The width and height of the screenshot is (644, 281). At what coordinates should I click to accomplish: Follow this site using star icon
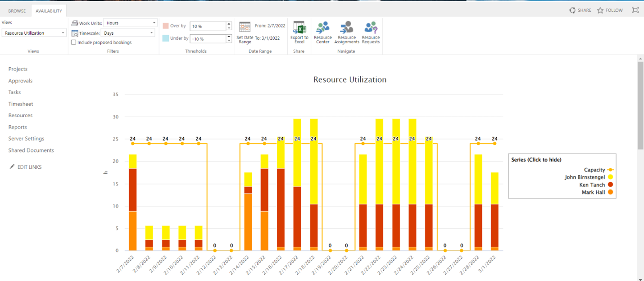[610, 10]
